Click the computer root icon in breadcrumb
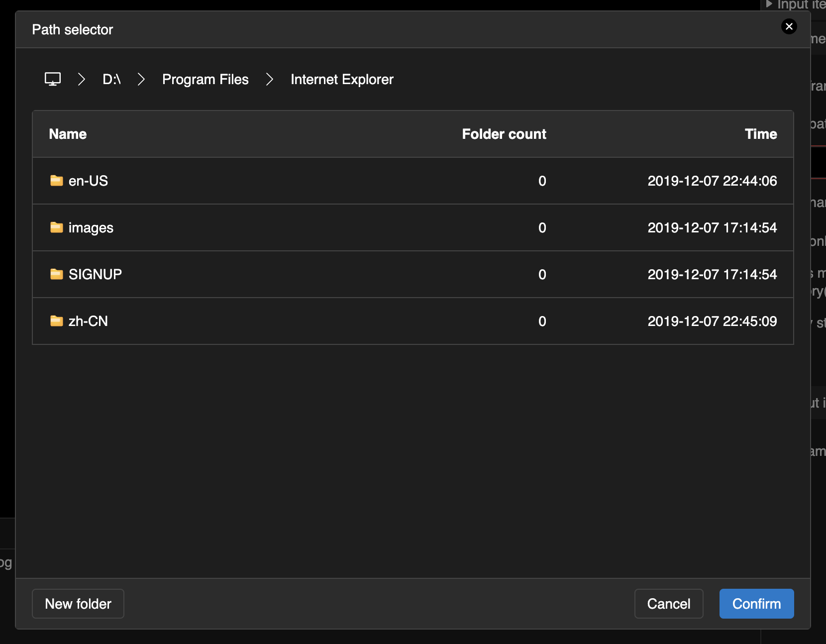826x644 pixels. [53, 79]
